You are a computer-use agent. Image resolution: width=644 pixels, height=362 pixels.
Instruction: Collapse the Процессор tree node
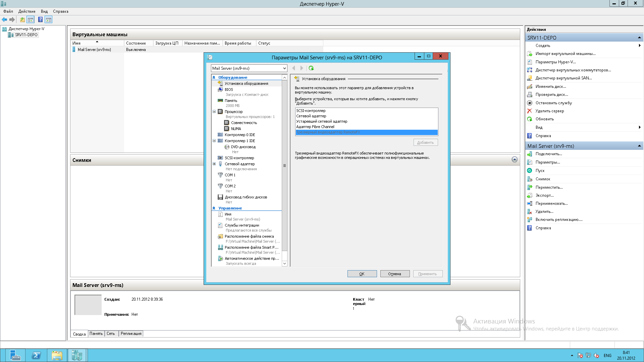click(214, 112)
